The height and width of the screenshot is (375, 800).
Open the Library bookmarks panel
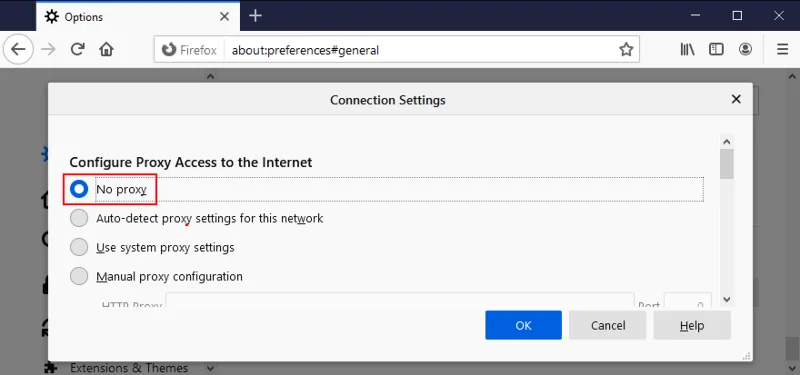(x=687, y=49)
